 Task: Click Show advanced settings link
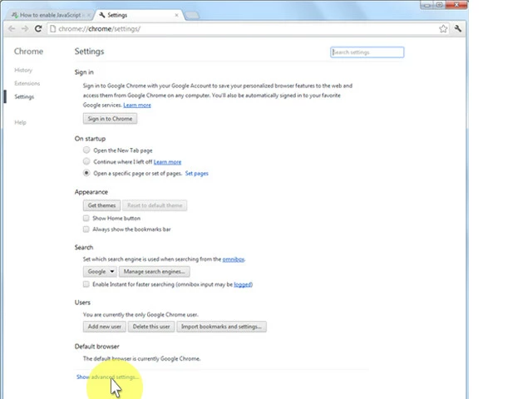[x=107, y=377]
